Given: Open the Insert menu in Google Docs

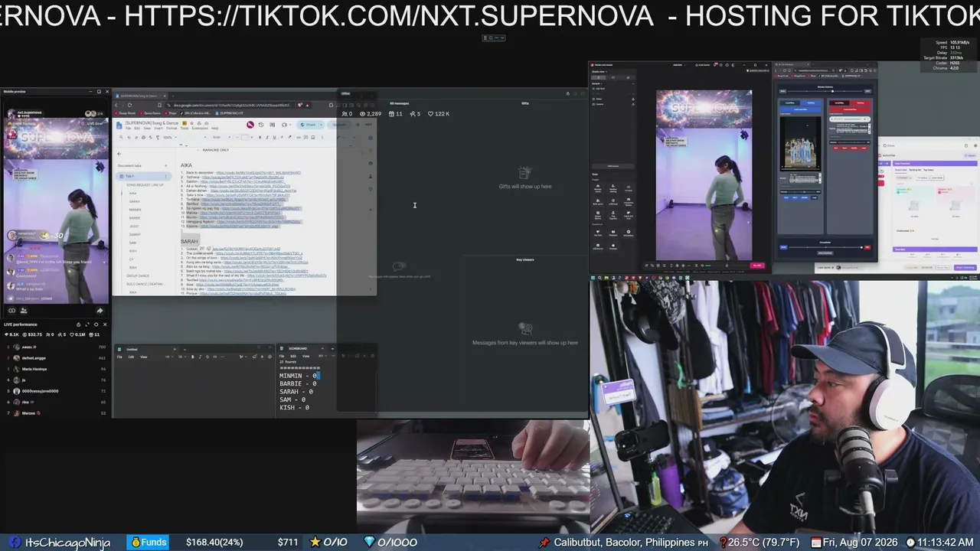Looking at the screenshot, I should click(x=158, y=128).
